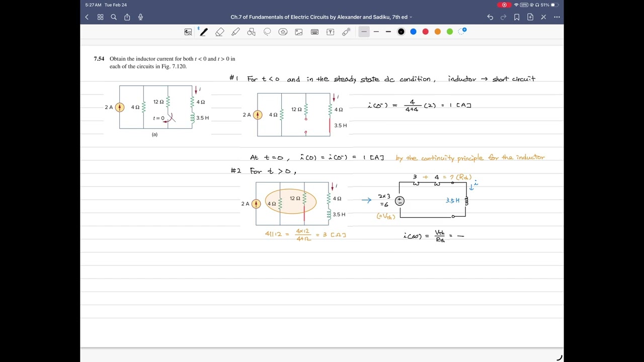Tap the Wi-Fi status icon

[x=516, y=5]
